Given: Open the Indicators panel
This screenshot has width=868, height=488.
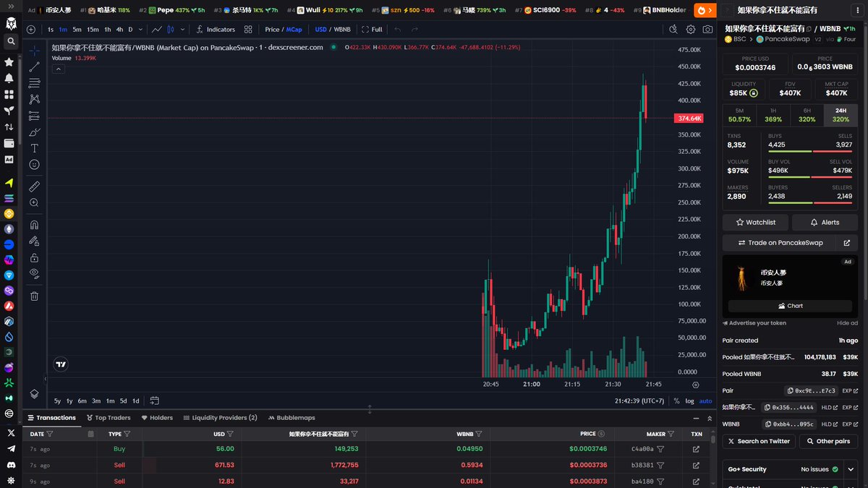Looking at the screenshot, I should (x=216, y=30).
